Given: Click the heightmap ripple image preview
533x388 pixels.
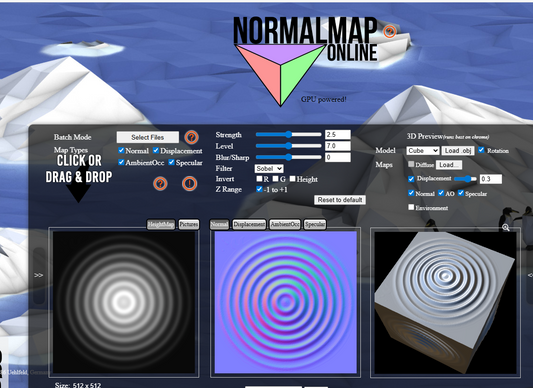Looking at the screenshot, I should 124,302.
